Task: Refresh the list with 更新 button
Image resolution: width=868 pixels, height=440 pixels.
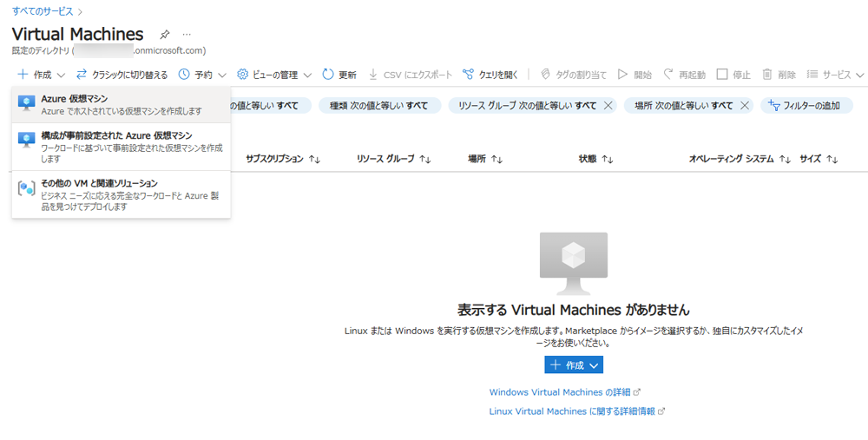Action: [339, 75]
